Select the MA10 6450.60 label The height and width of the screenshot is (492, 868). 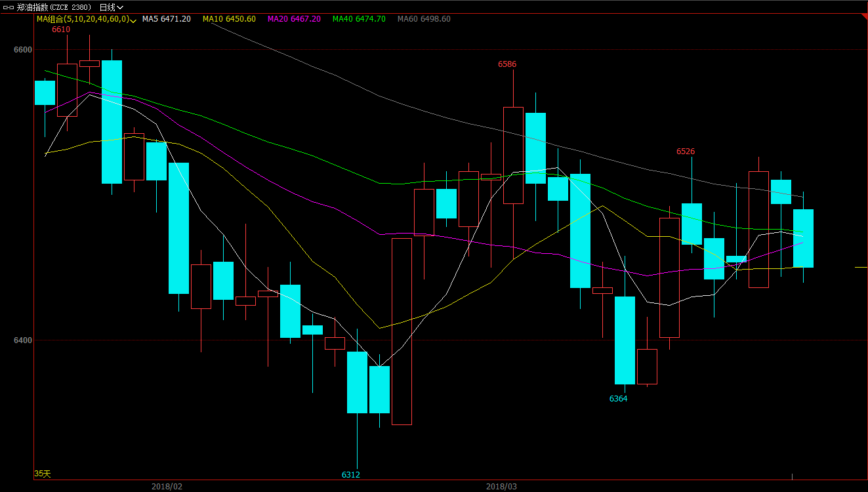[x=229, y=19]
